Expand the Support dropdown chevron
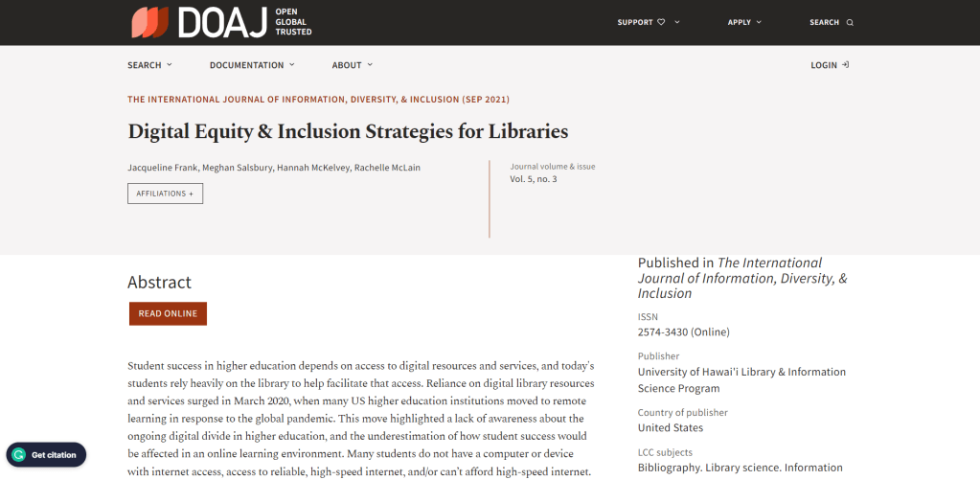This screenshot has width=980, height=480. pos(677,22)
